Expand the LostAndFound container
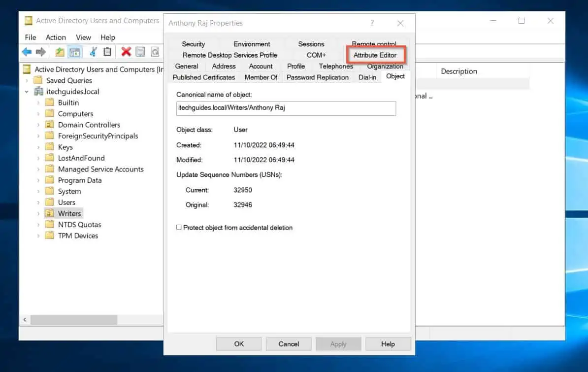The image size is (588, 372). tap(38, 158)
